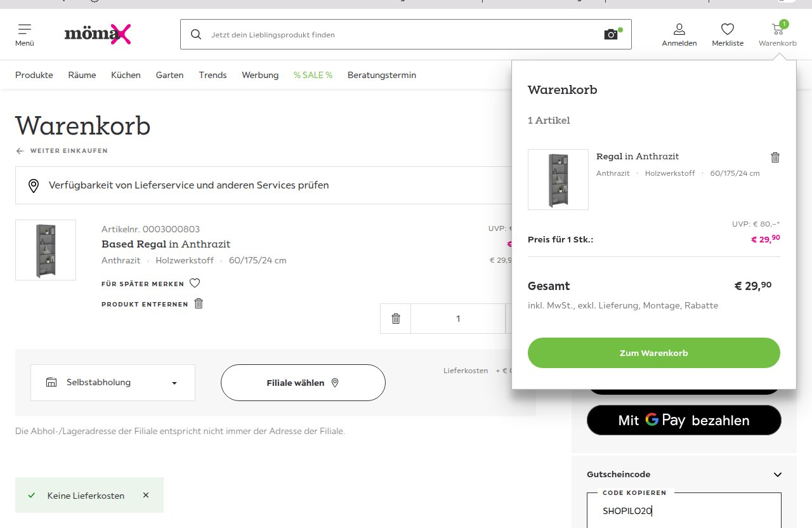Click the mömax logo
The image size is (812, 528).
98,34
